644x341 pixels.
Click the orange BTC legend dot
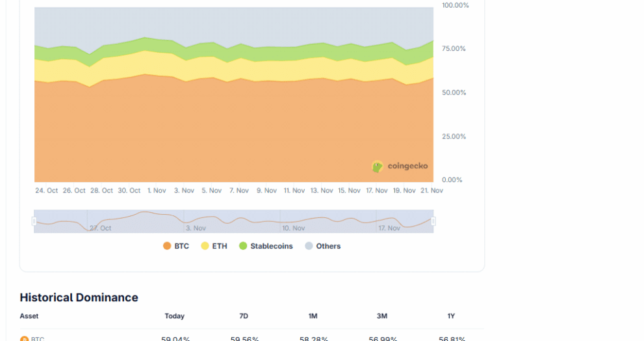(x=167, y=246)
